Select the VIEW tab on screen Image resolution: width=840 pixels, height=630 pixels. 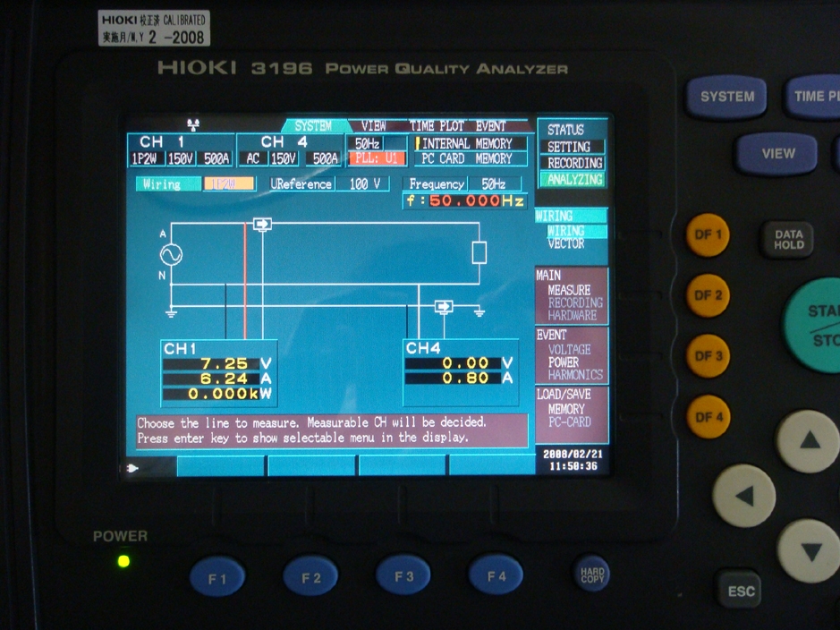tap(373, 126)
